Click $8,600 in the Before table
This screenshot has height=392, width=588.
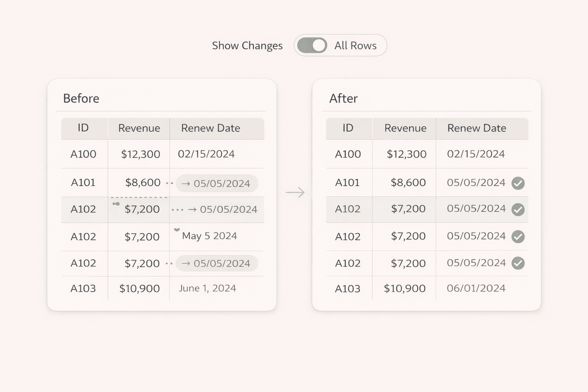click(x=143, y=183)
